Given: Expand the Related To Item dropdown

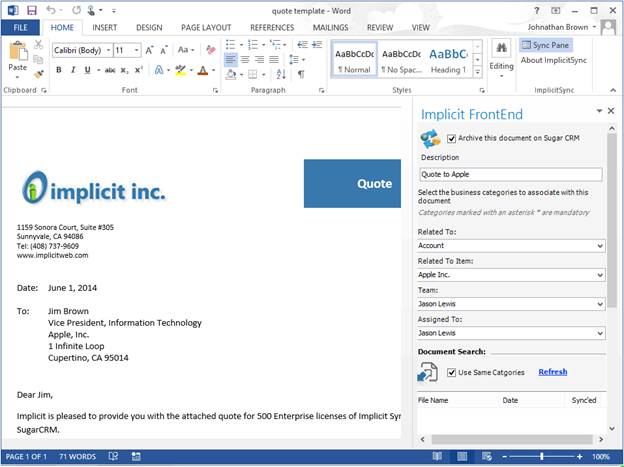Looking at the screenshot, I should pos(510,274).
